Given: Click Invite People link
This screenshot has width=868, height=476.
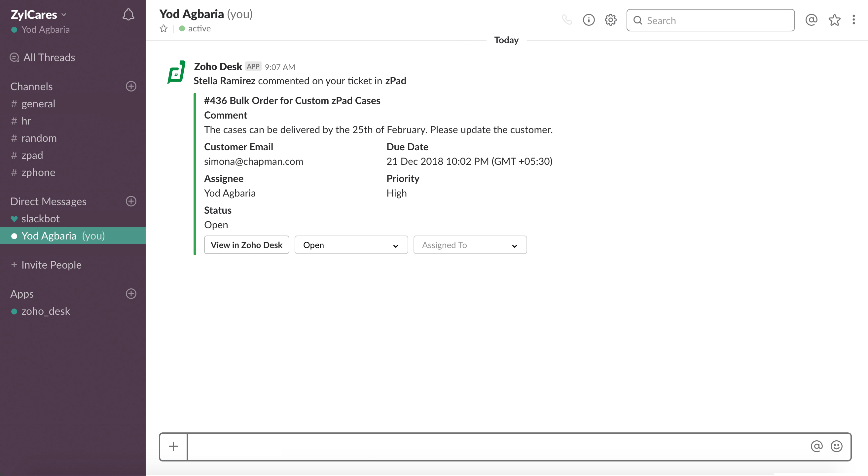Looking at the screenshot, I should [x=51, y=265].
